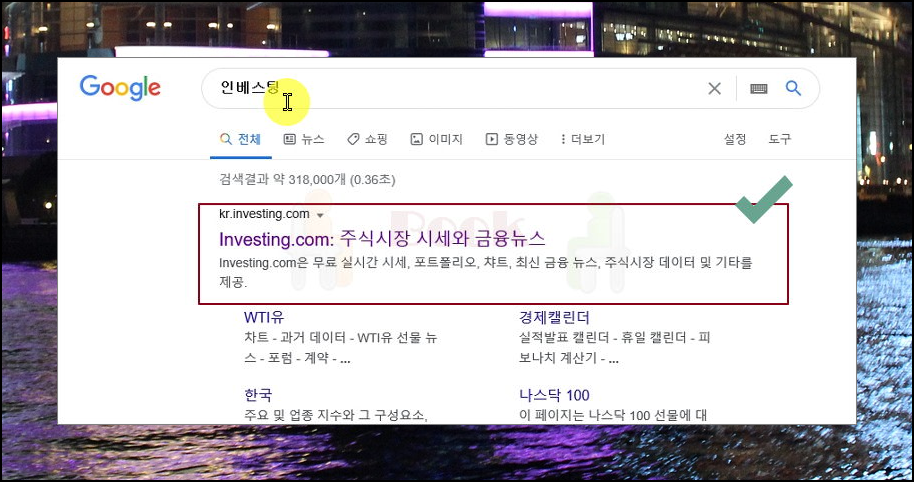Select the 전체 results tab
This screenshot has height=482, width=914.
click(x=241, y=139)
